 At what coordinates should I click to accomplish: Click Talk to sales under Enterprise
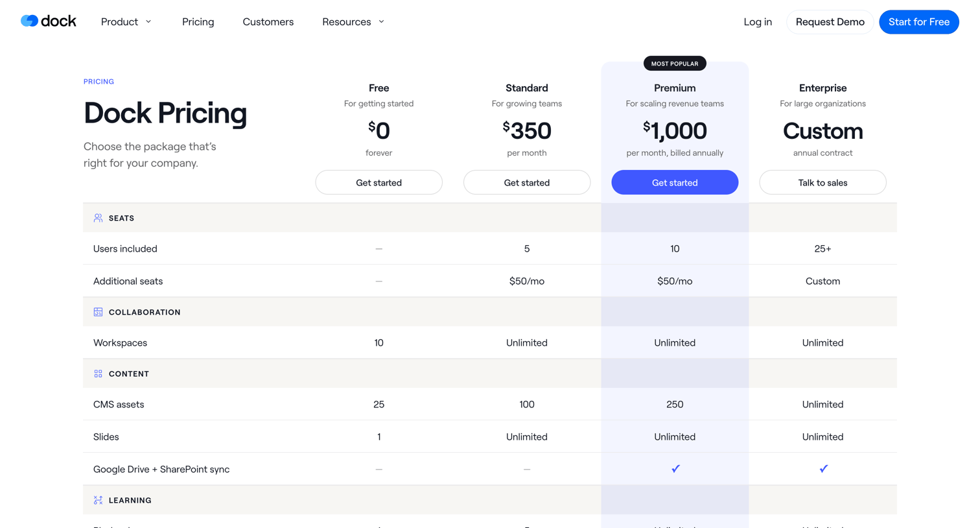[822, 182]
